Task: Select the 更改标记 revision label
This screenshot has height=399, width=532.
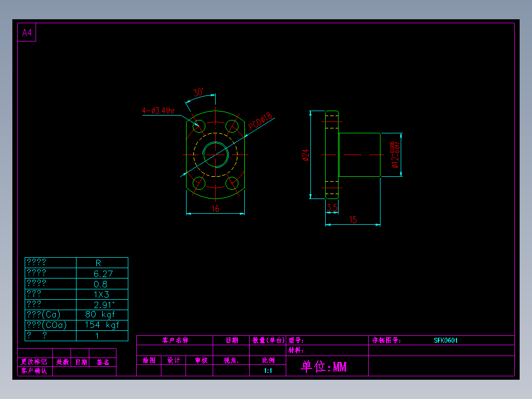Action: [x=34, y=362]
